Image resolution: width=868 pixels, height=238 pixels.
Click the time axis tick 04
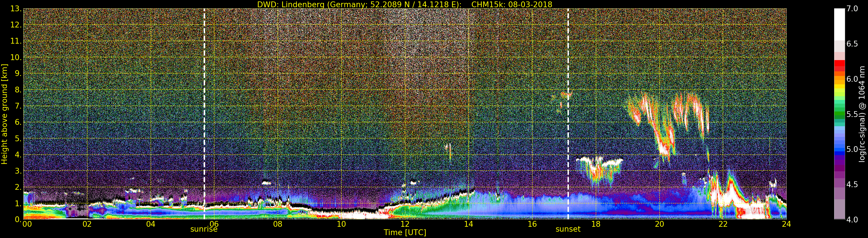tap(151, 224)
